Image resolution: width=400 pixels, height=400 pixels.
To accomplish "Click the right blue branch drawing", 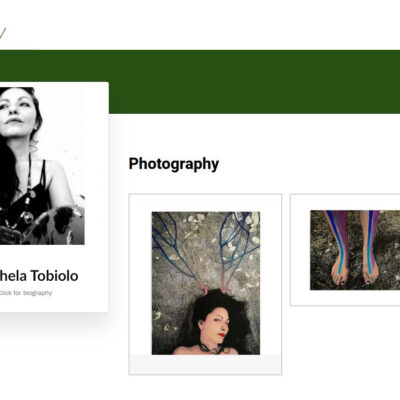I will click(x=238, y=245).
